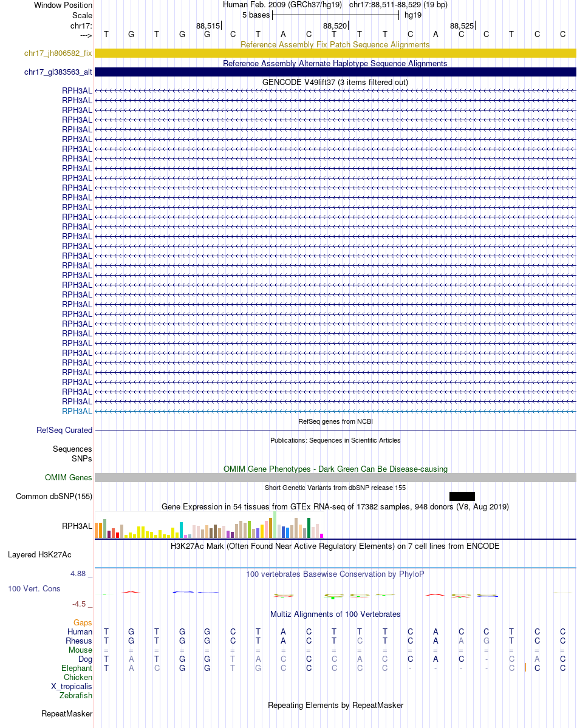Click the Gaps row label
This screenshot has width=577, height=728.
click(x=83, y=622)
